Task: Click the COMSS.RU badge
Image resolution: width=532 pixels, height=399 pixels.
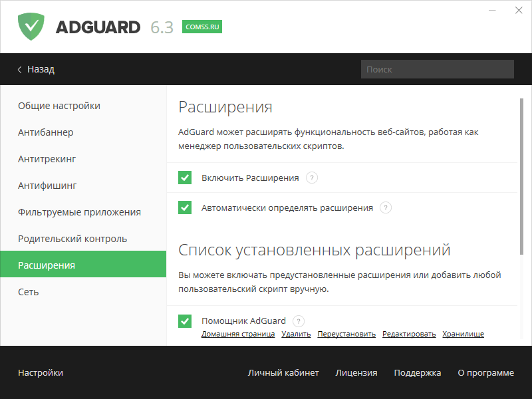Action: [202, 27]
